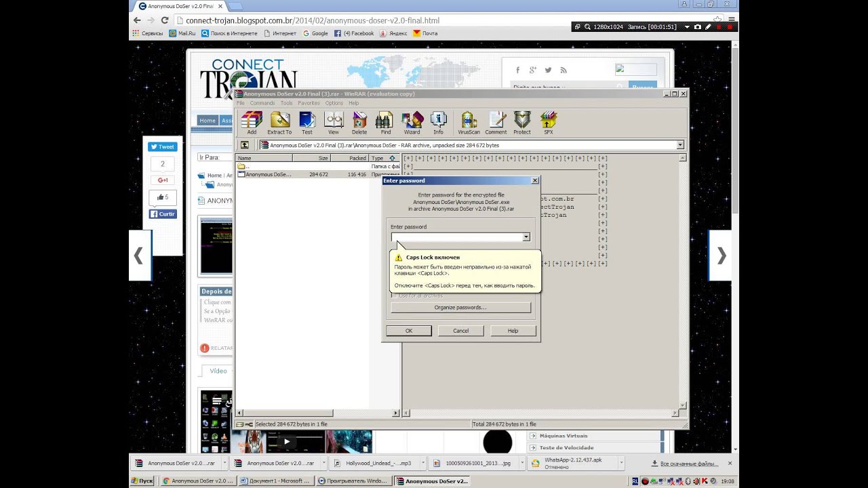This screenshot has width=868, height=488.
Task: Open the File menu in WinRAR
Action: tap(241, 103)
